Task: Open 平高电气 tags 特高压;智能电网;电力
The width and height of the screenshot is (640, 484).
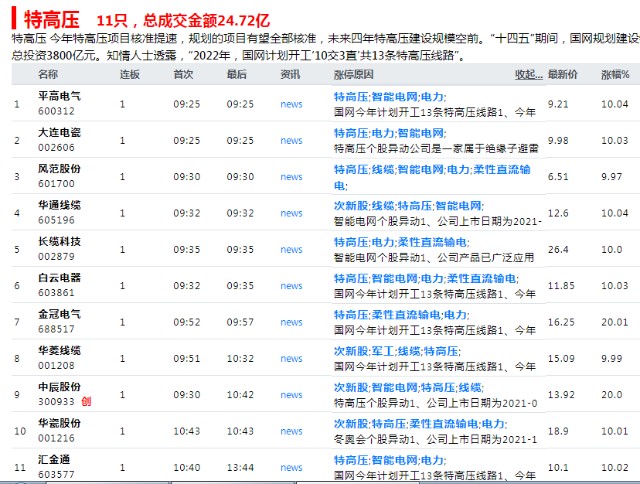Action: click(390, 97)
